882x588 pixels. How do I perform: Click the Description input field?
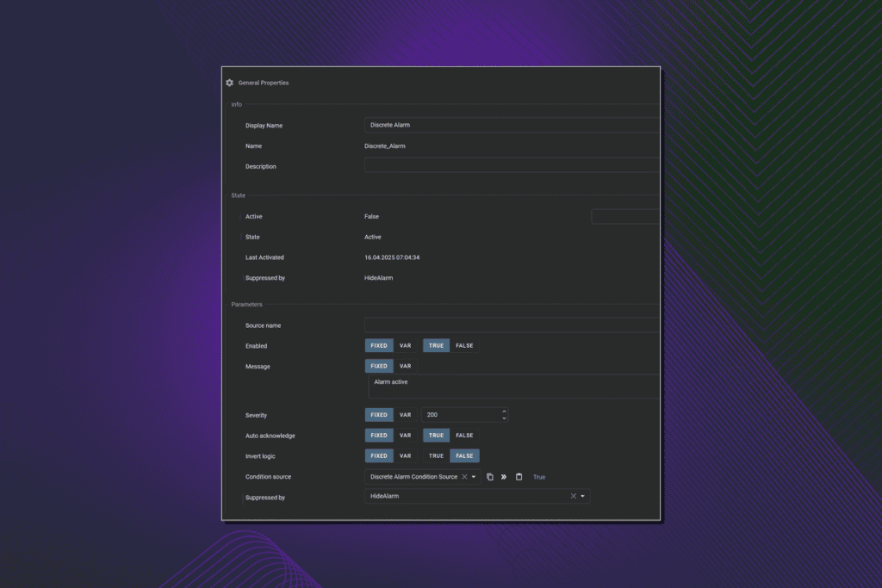pos(512,165)
